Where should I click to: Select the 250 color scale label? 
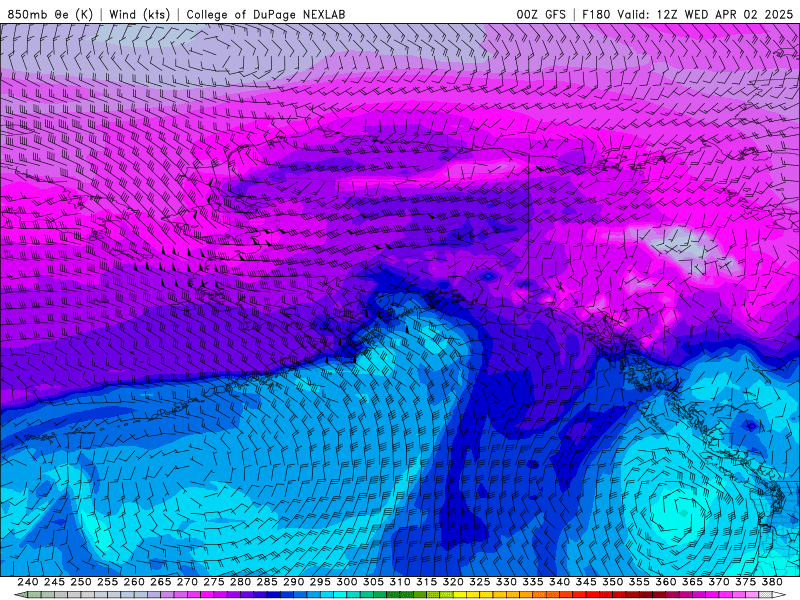[81, 582]
